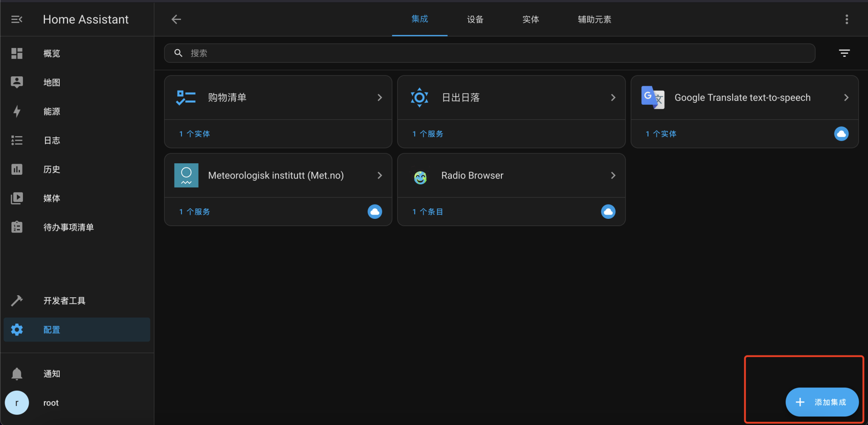Click the root user avatar

point(17,402)
